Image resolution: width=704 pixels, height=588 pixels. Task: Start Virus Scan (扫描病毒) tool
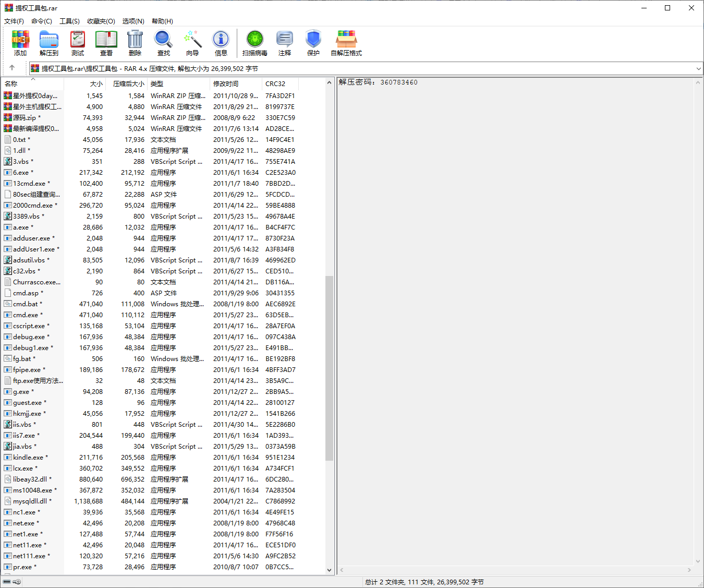255,43
